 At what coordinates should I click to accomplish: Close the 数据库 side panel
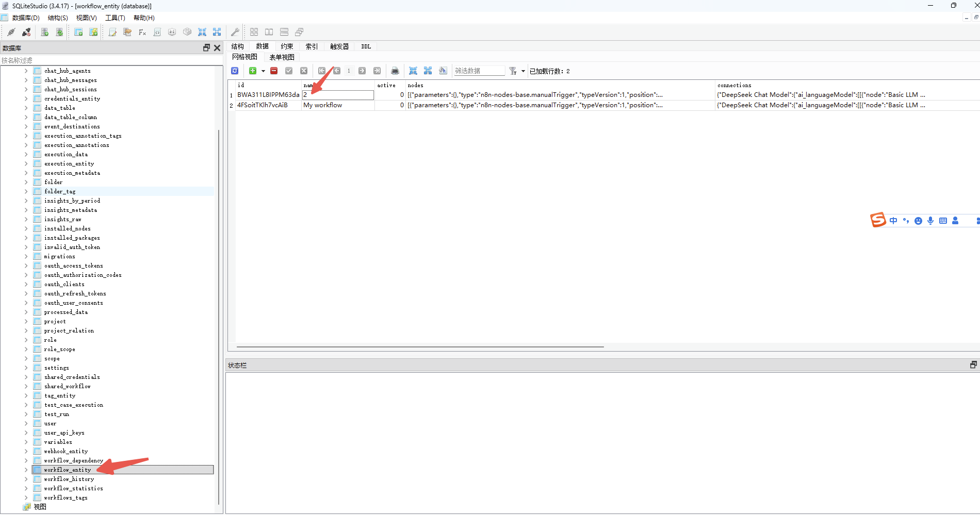point(217,48)
